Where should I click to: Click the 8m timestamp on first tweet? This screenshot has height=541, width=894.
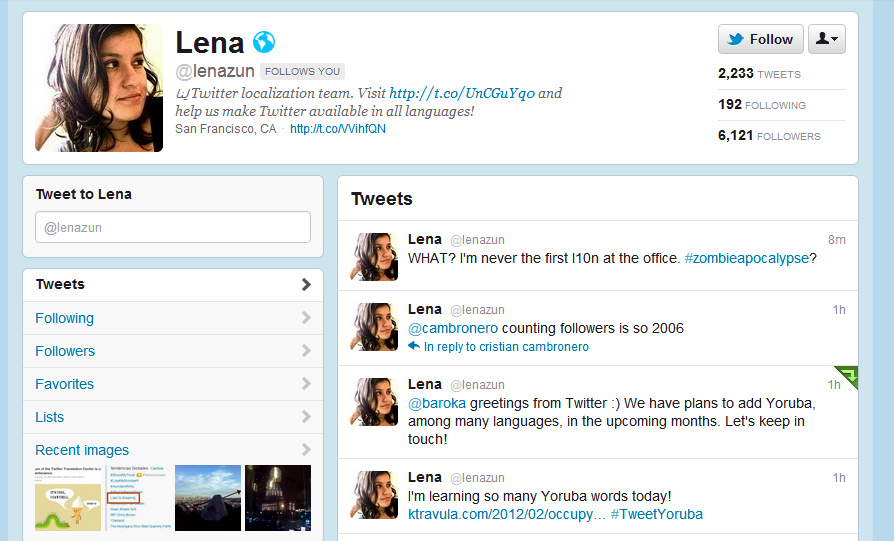(x=836, y=239)
